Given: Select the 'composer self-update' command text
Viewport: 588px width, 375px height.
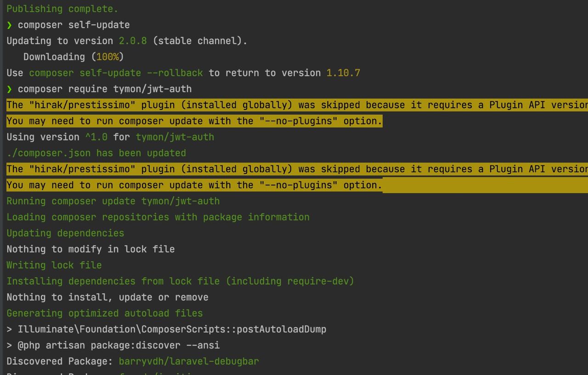Looking at the screenshot, I should [x=73, y=25].
